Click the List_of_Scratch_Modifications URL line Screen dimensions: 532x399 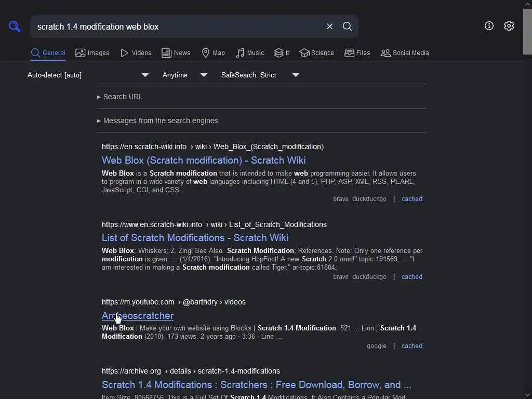[x=214, y=224]
